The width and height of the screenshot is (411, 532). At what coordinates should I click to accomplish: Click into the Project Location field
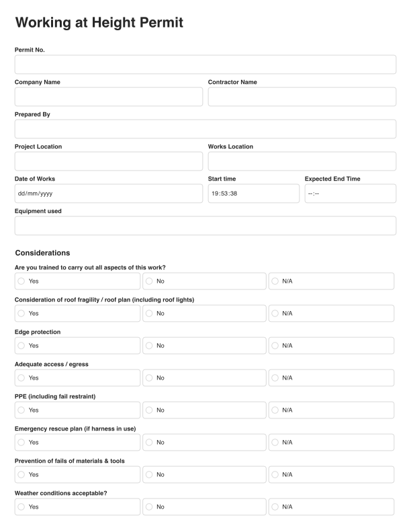click(x=108, y=161)
